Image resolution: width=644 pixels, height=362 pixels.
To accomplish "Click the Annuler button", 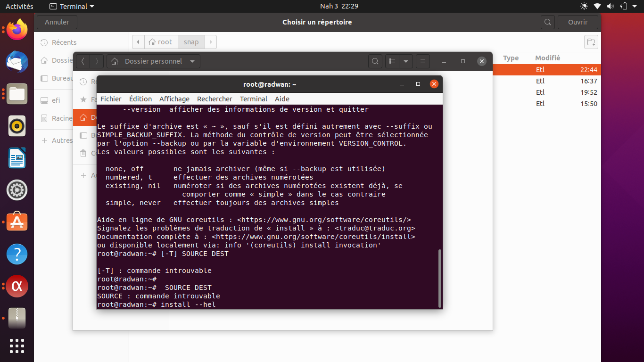I will coord(57,22).
